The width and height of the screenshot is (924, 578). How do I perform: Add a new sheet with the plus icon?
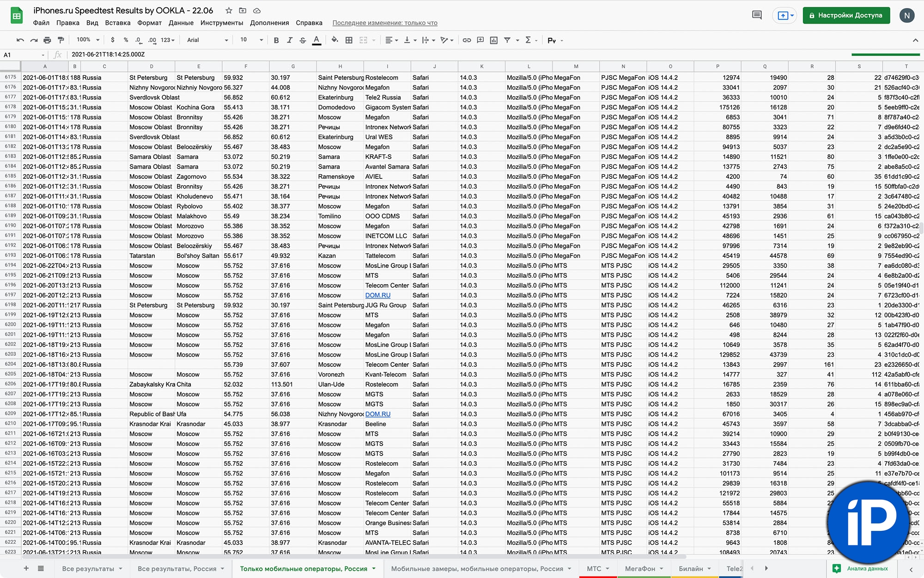tap(26, 568)
